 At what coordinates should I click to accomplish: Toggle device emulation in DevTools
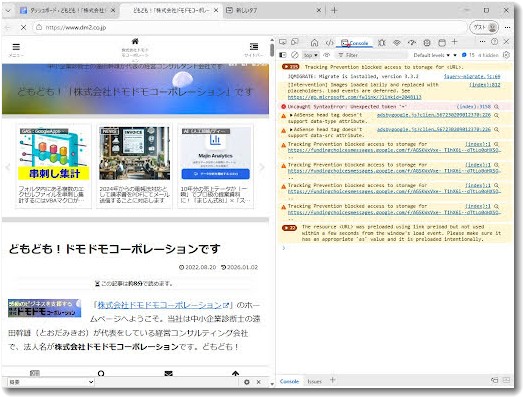[295, 42]
